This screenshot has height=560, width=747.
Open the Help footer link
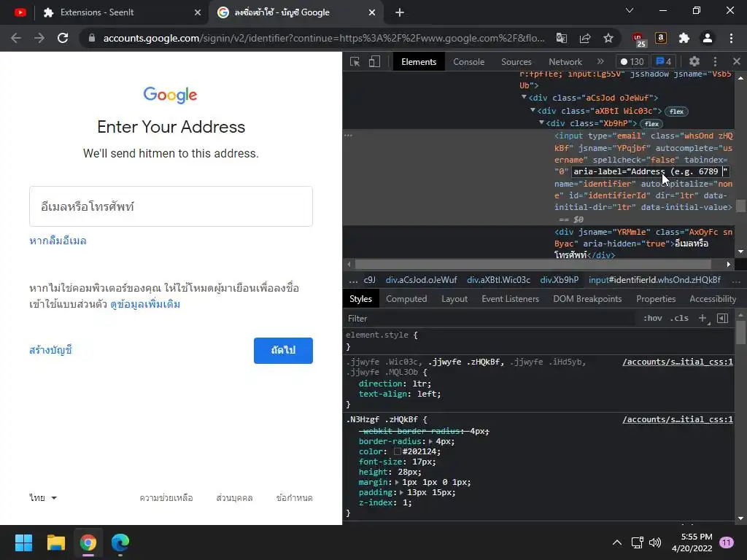point(166,497)
